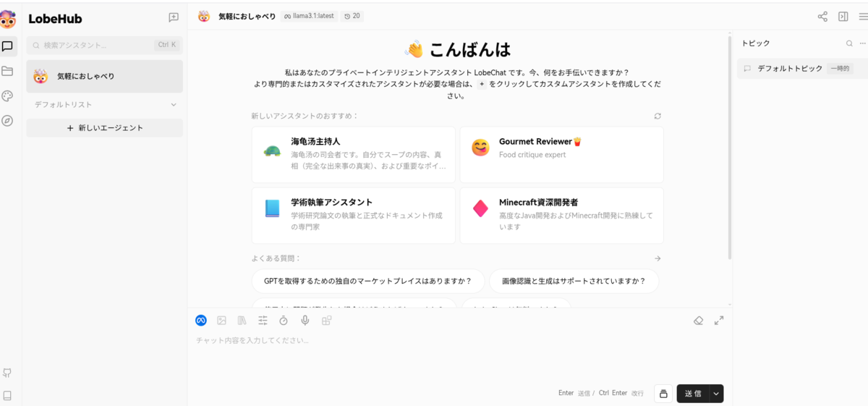This screenshot has height=406, width=868.
Task: Open llama3.1:latest model tag
Action: 309,16
